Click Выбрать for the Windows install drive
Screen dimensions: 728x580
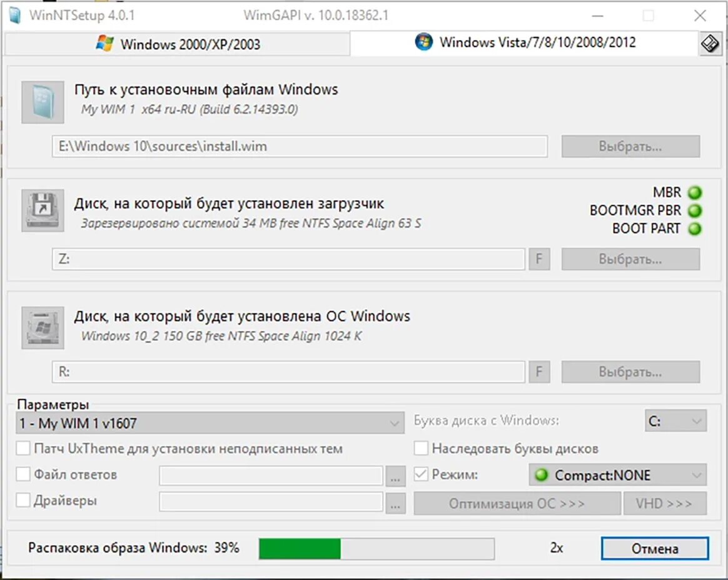click(x=630, y=372)
